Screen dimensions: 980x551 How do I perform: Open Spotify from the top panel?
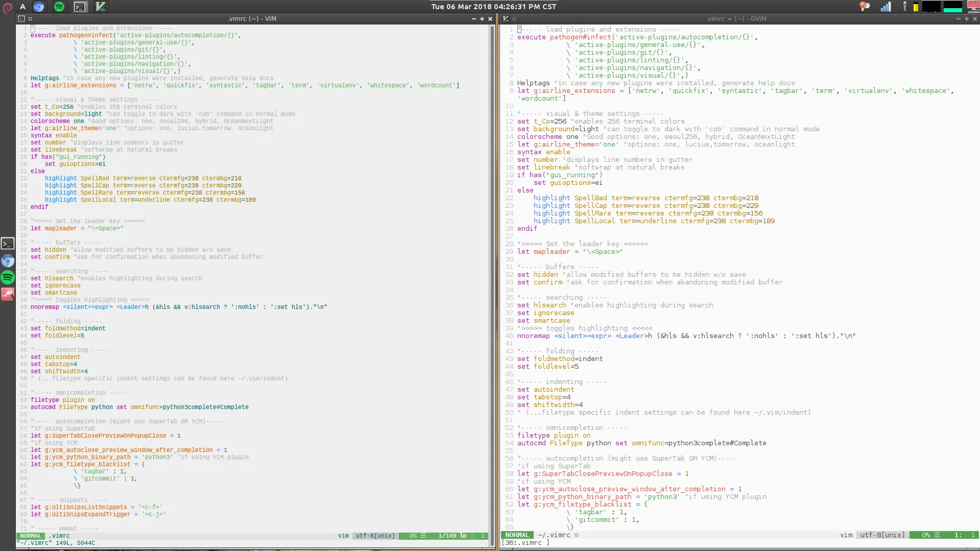(59, 7)
